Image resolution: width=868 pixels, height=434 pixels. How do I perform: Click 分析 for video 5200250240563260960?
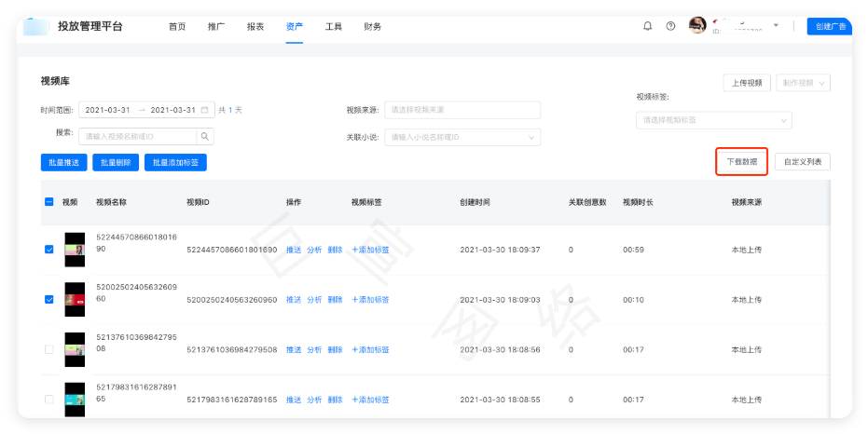[x=314, y=300]
